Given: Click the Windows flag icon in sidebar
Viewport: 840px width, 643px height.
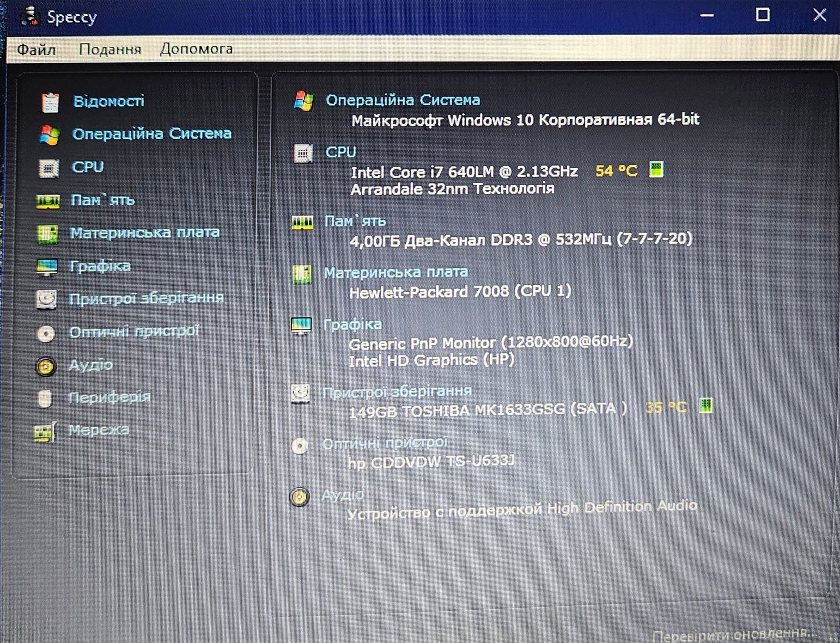Looking at the screenshot, I should coord(49,134).
